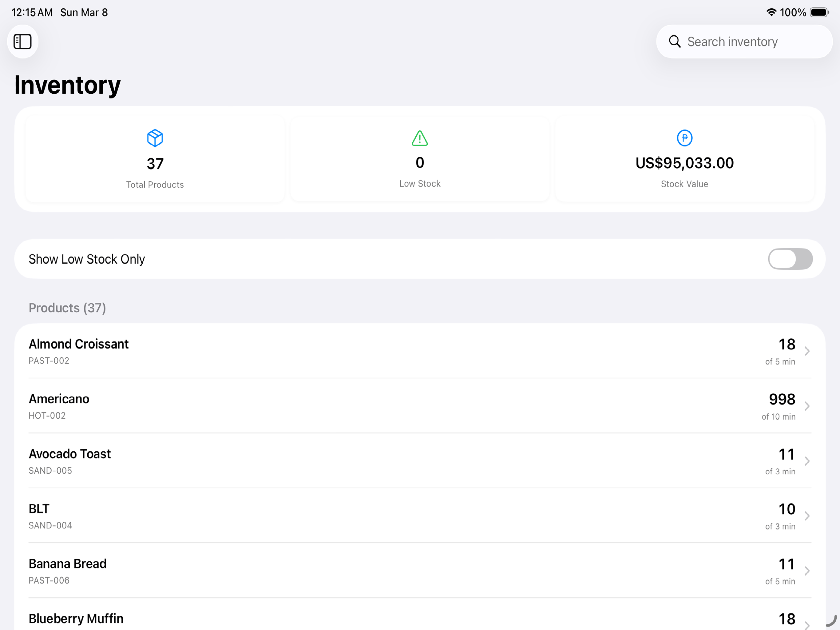The image size is (840, 630).
Task: Click the HOT-002 SKU code
Action: pos(47,415)
